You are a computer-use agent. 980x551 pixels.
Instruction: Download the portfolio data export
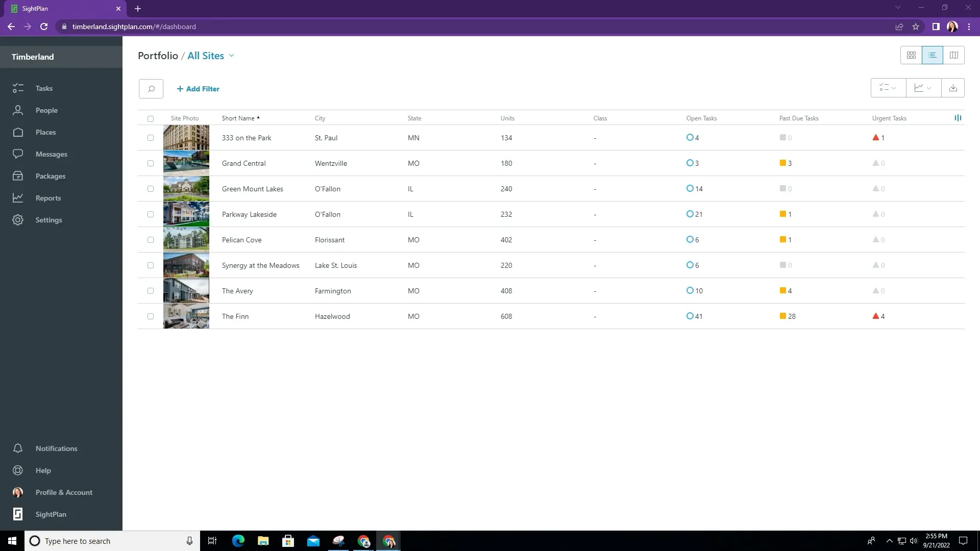click(x=952, y=88)
